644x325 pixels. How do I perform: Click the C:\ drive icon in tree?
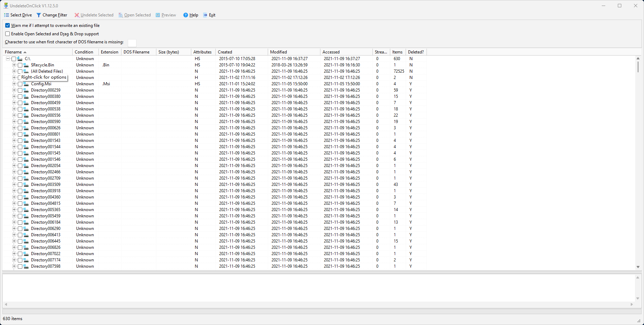coord(20,59)
